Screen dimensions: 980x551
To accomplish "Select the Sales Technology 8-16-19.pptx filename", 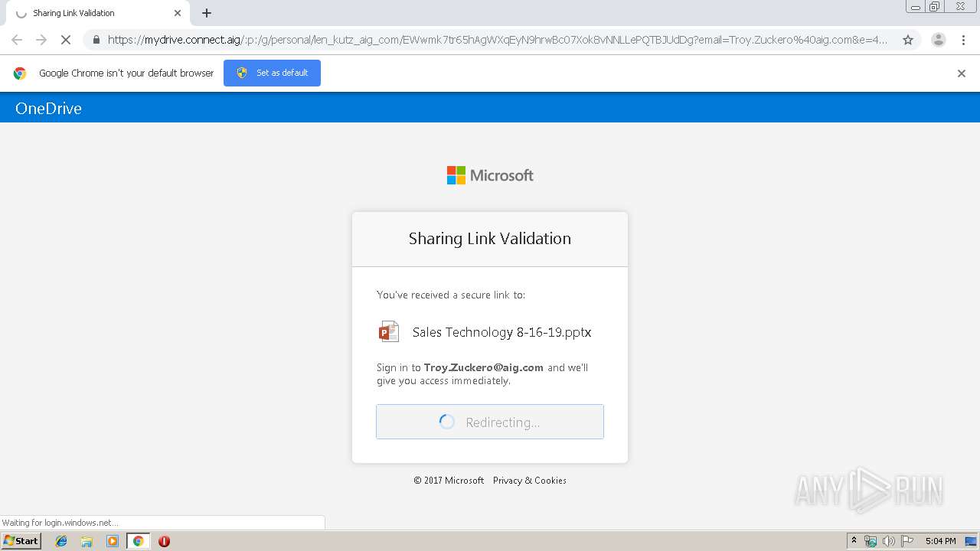I will point(501,332).
